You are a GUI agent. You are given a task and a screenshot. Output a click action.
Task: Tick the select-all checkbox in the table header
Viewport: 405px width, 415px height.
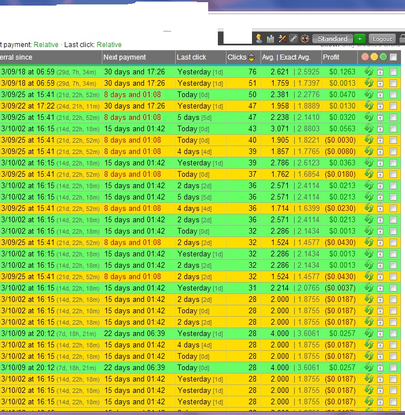point(393,57)
